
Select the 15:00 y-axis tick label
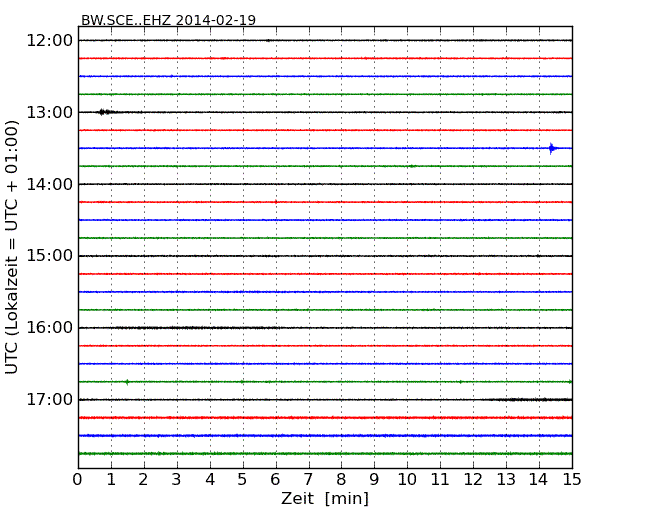[49, 256]
